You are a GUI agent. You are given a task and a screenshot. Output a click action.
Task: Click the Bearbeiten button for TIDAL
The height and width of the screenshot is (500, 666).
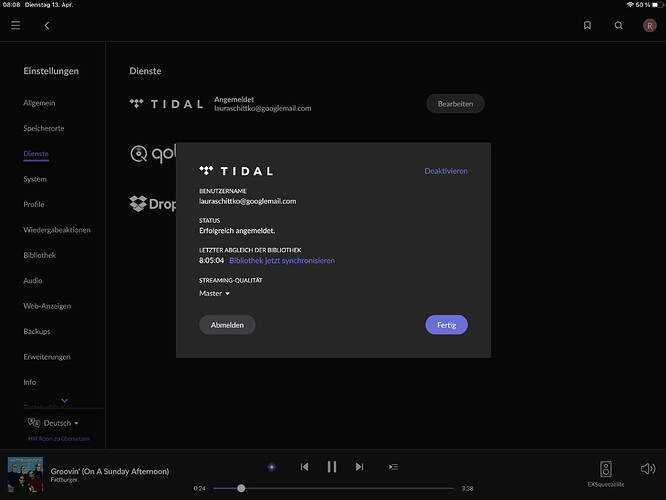(455, 104)
